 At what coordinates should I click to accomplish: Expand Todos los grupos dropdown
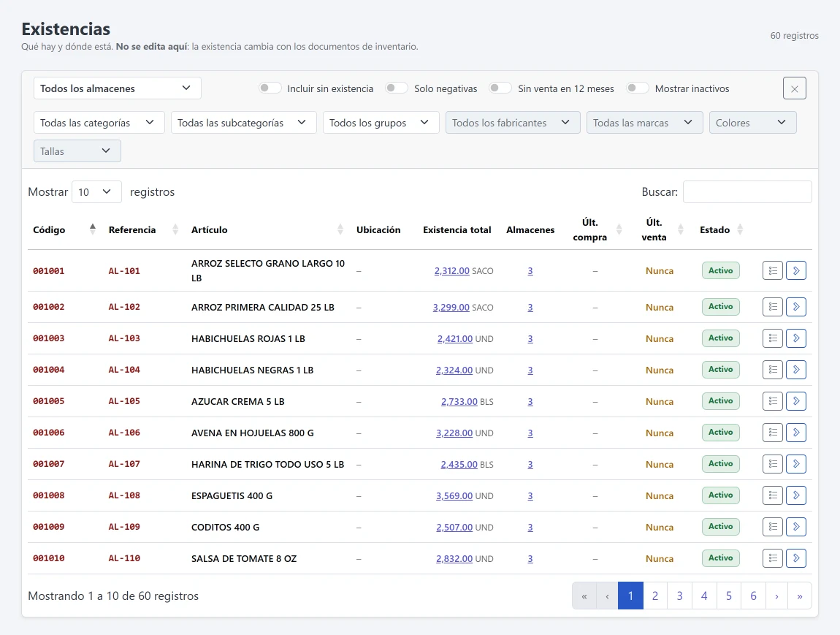click(x=381, y=123)
